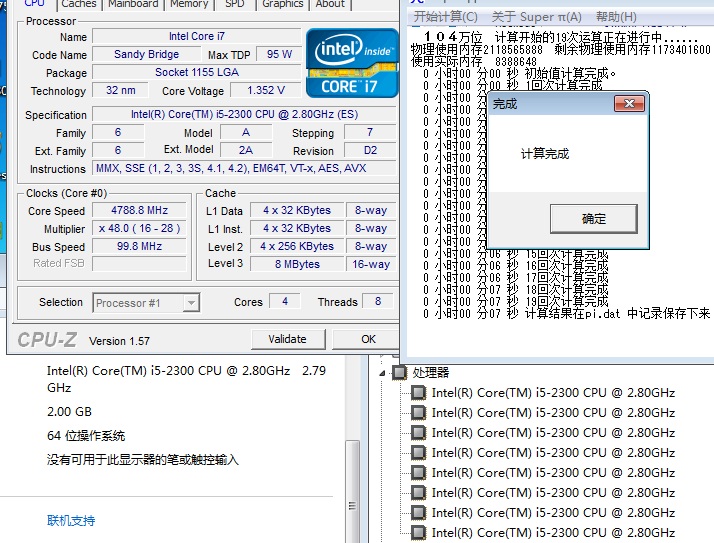This screenshot has height=543, width=714.
Task: Open the 联机支持 link in System window
Action: (71, 520)
